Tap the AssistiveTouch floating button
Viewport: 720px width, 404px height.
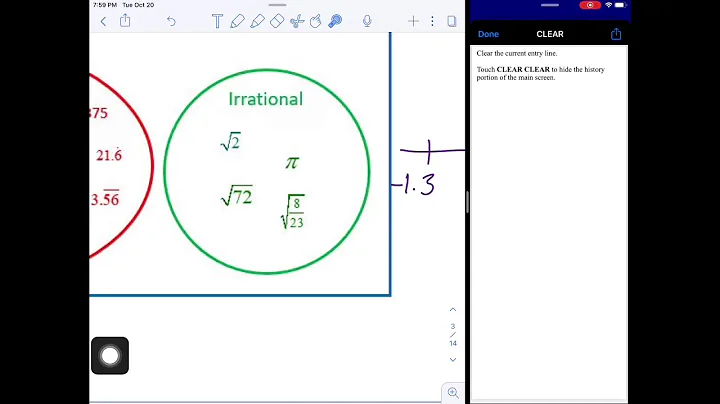click(110, 356)
